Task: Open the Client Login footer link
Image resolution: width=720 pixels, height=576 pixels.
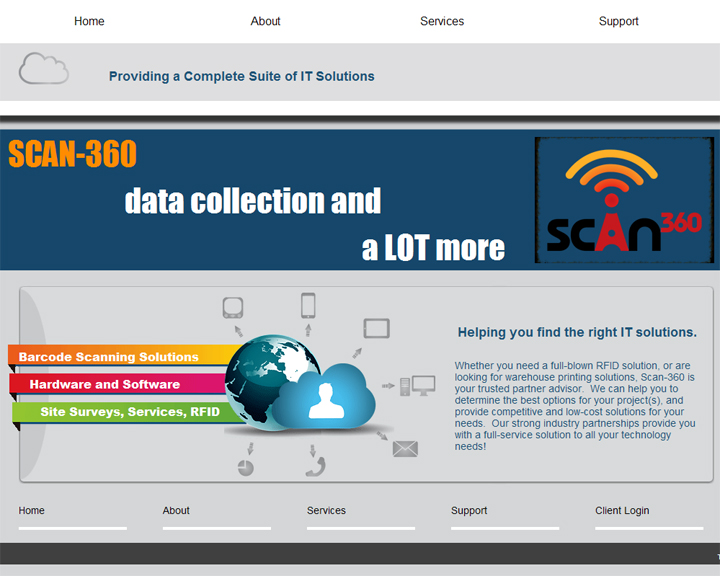Action: click(622, 510)
